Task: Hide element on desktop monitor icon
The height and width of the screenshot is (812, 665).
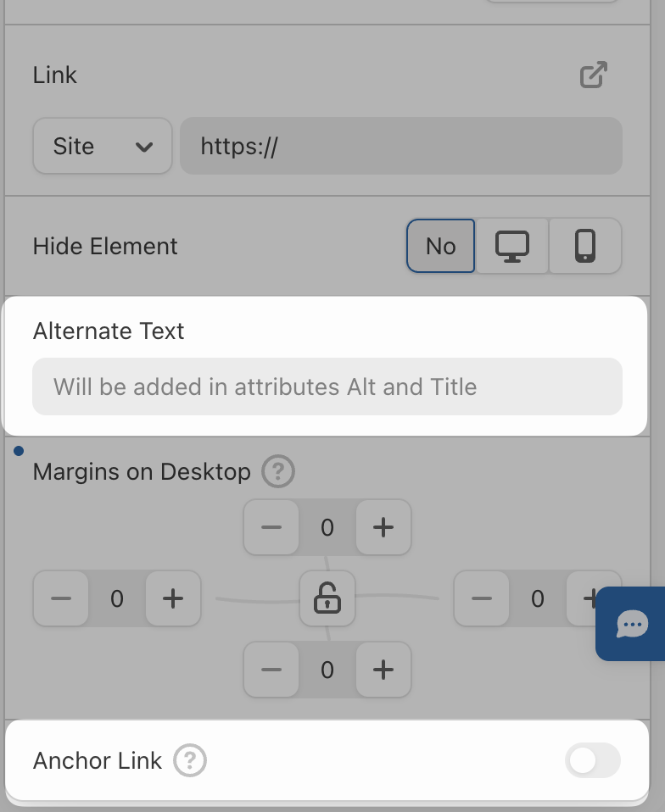Action: (x=512, y=247)
